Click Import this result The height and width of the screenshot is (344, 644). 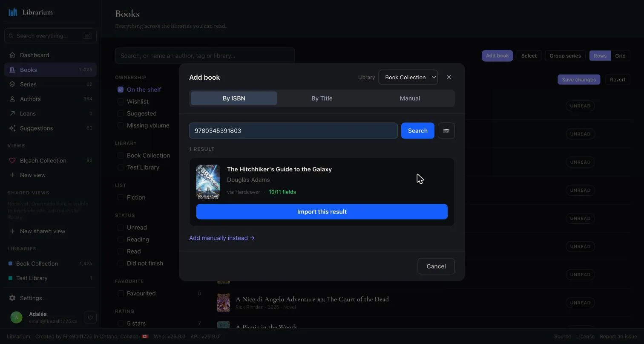click(322, 212)
